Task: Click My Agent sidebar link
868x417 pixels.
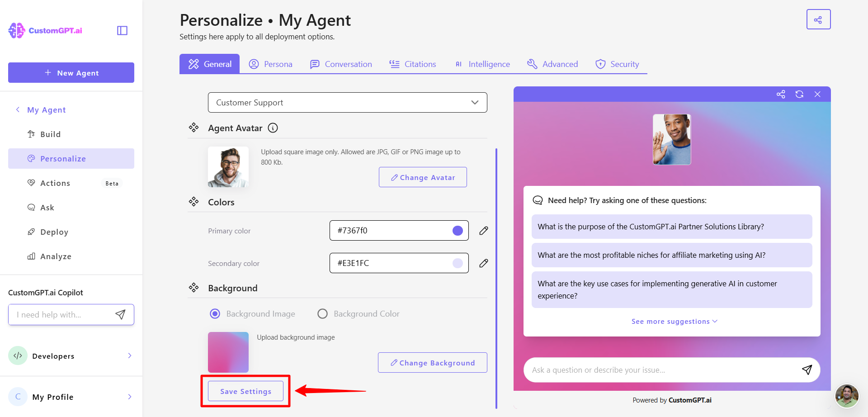Action: 47,110
